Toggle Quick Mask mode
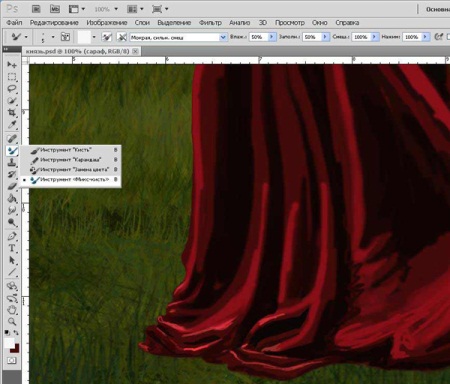The image size is (450, 384). (x=12, y=360)
